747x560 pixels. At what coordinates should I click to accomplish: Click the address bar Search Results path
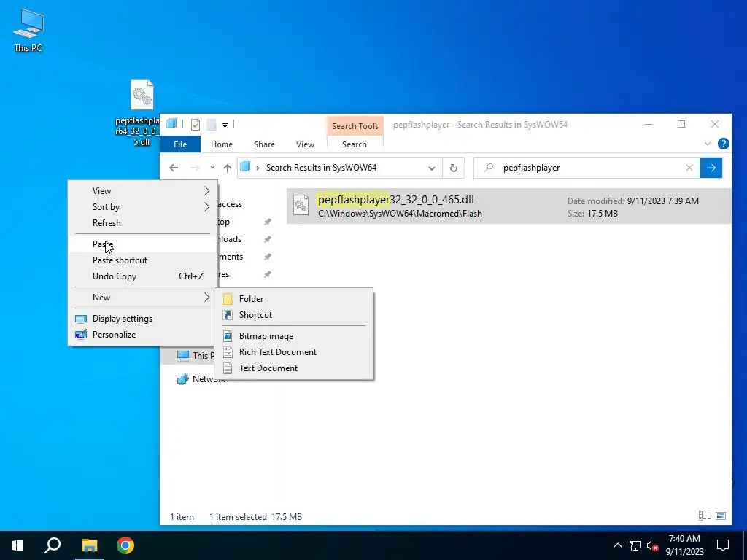coord(321,168)
